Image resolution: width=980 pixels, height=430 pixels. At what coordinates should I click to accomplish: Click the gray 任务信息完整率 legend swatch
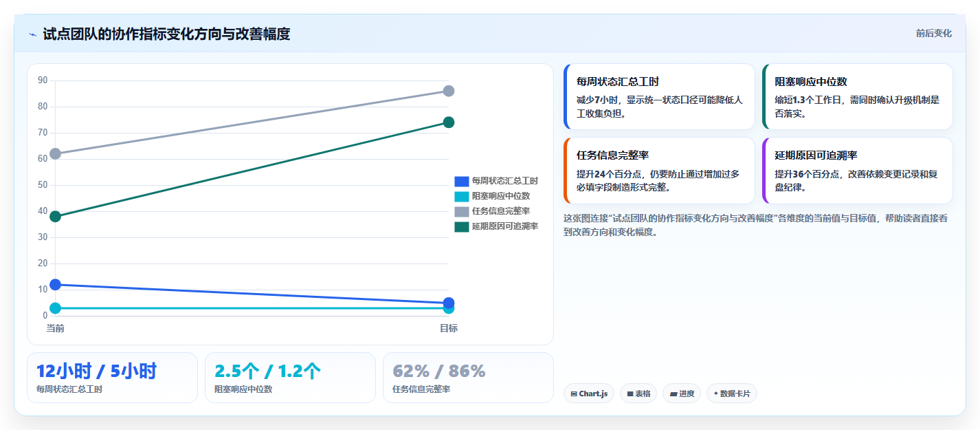(x=462, y=211)
